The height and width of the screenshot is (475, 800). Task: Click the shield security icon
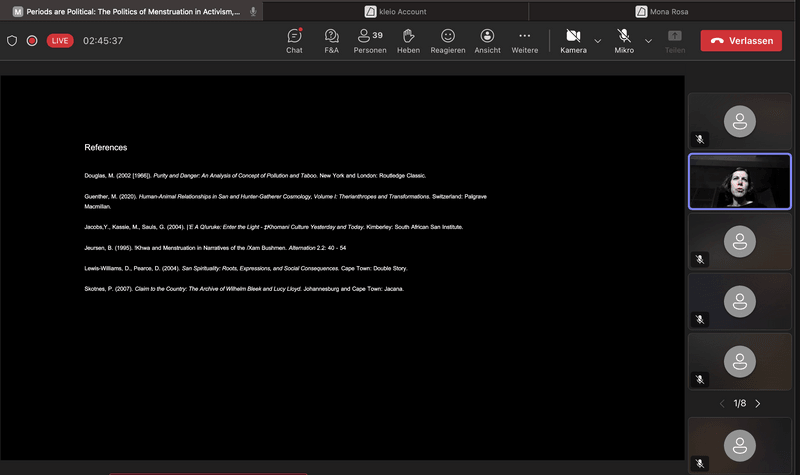[12, 41]
